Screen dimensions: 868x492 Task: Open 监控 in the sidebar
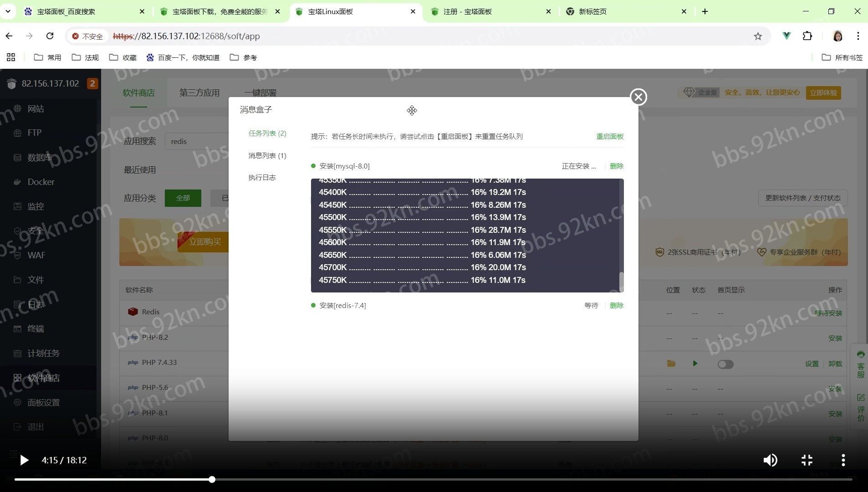[x=48, y=206]
